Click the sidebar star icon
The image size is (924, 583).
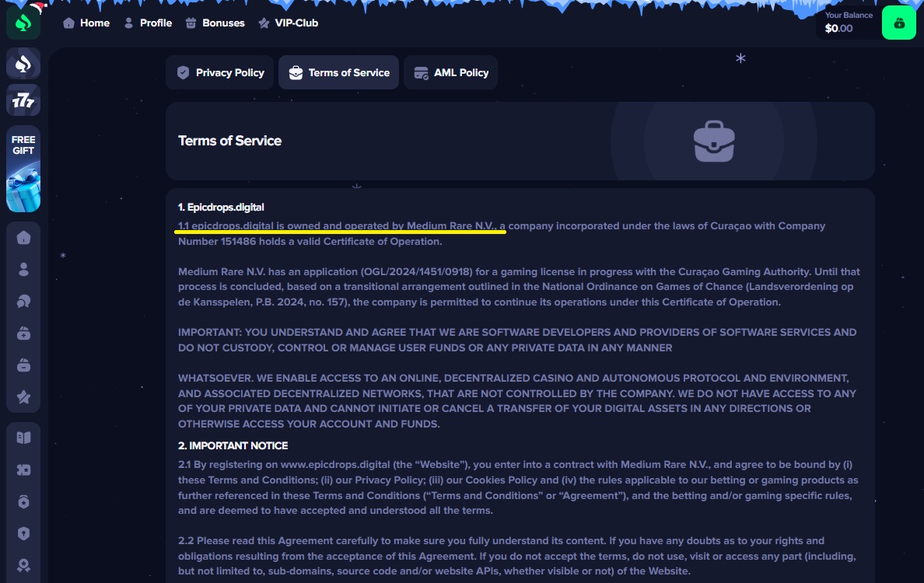23,398
